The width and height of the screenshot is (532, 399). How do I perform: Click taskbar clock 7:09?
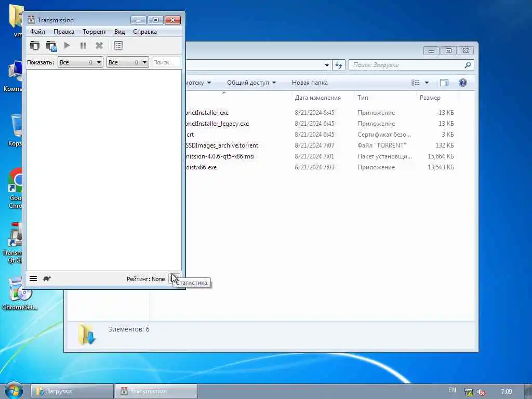506,392
